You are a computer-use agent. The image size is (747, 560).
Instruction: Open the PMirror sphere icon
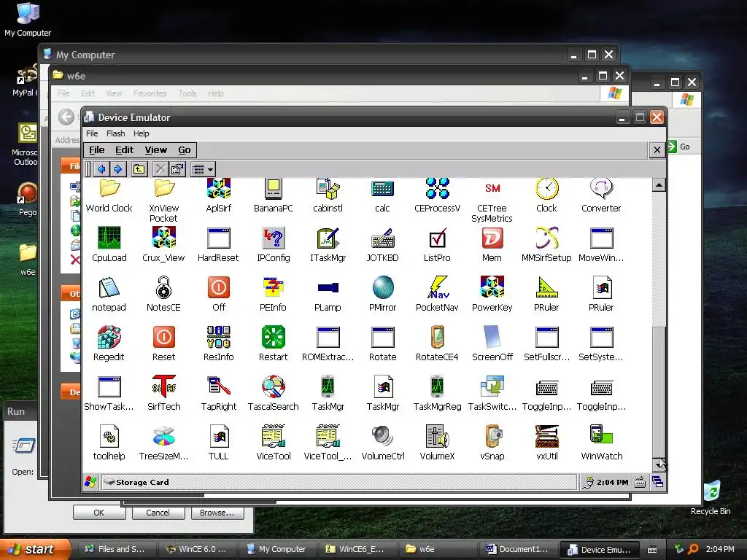pyautogui.click(x=382, y=287)
